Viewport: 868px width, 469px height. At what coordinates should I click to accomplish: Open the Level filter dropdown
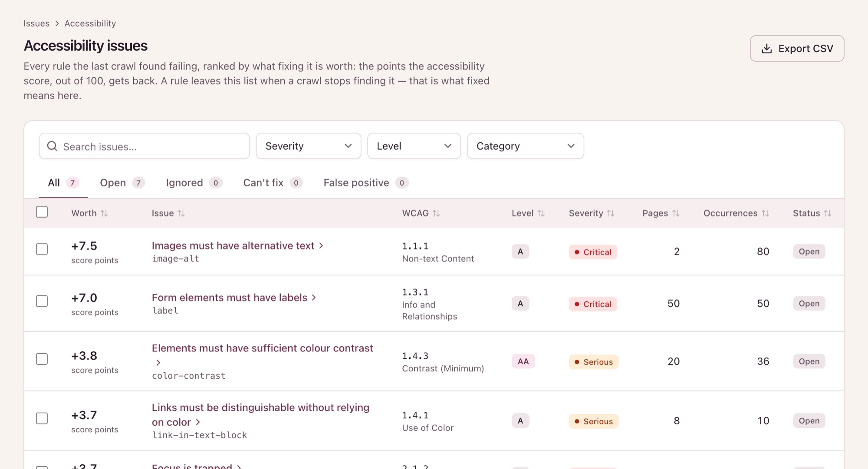coord(414,146)
